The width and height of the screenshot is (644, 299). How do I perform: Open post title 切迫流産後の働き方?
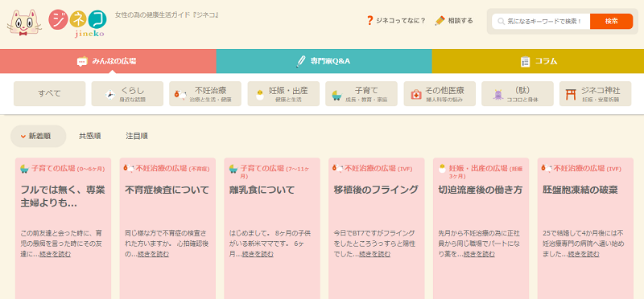(x=480, y=190)
